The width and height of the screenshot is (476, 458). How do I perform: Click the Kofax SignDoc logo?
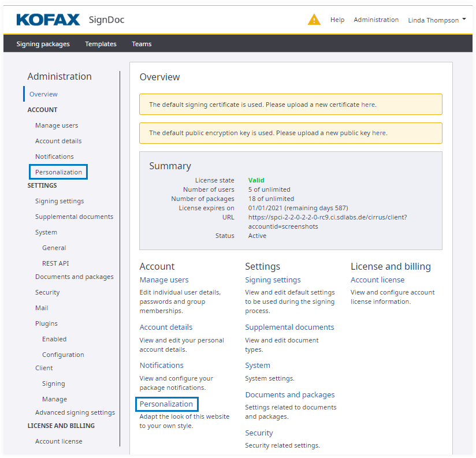[x=70, y=20]
